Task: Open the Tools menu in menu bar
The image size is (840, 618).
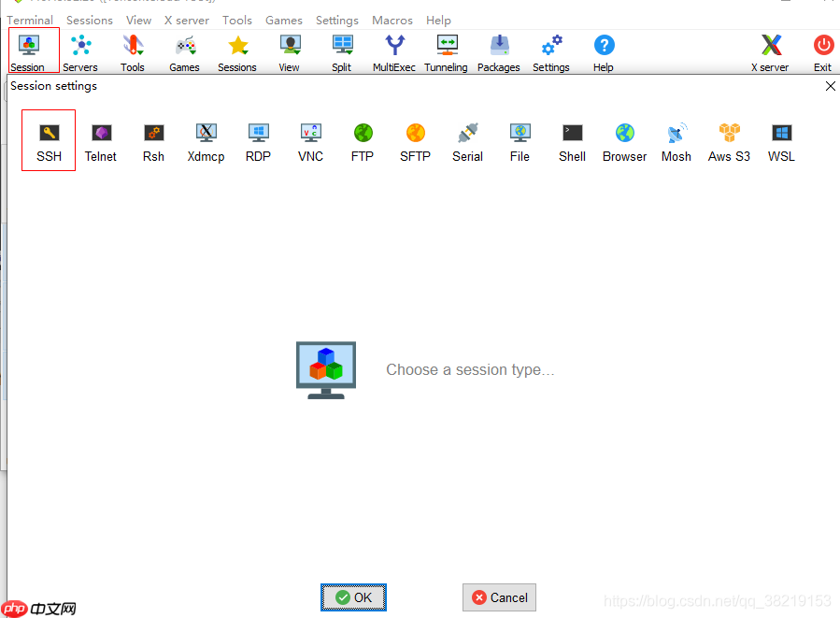Action: pos(237,21)
